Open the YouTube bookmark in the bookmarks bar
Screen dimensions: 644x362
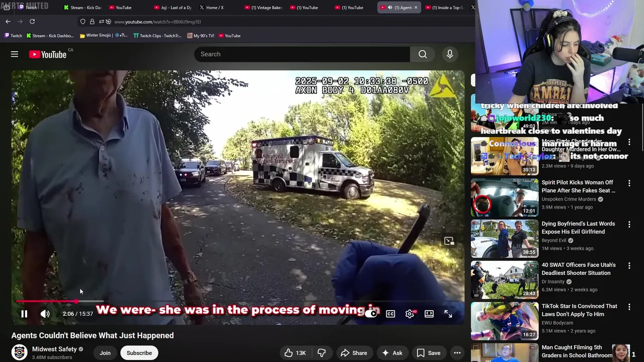point(229,36)
